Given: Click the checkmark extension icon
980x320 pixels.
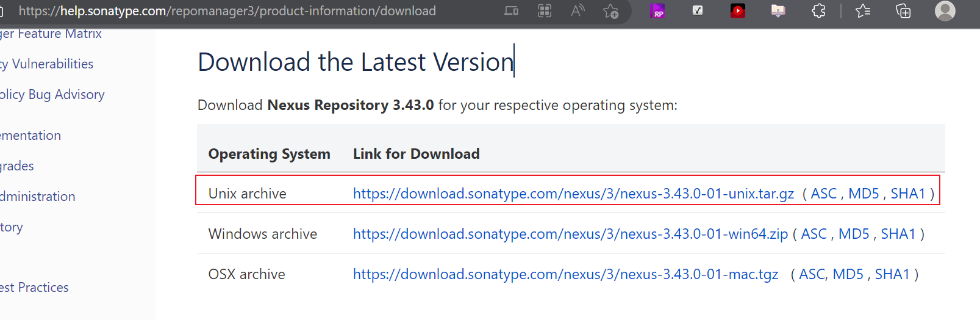Looking at the screenshot, I should (x=698, y=10).
